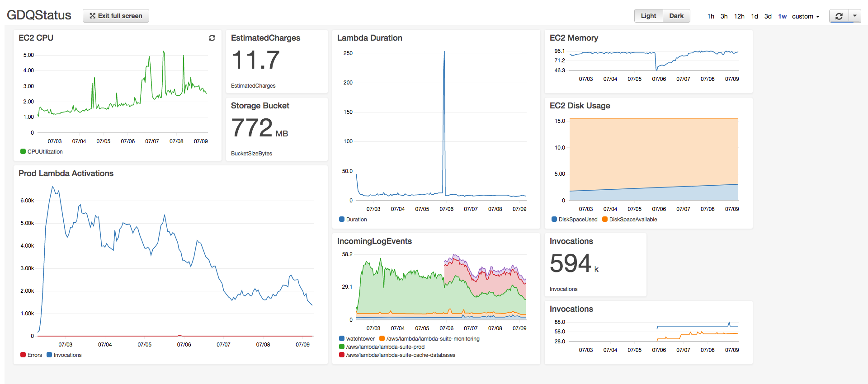The height and width of the screenshot is (384, 868).
Task: Click the EC2 CPU widget refresh icon
Action: pyautogui.click(x=212, y=38)
